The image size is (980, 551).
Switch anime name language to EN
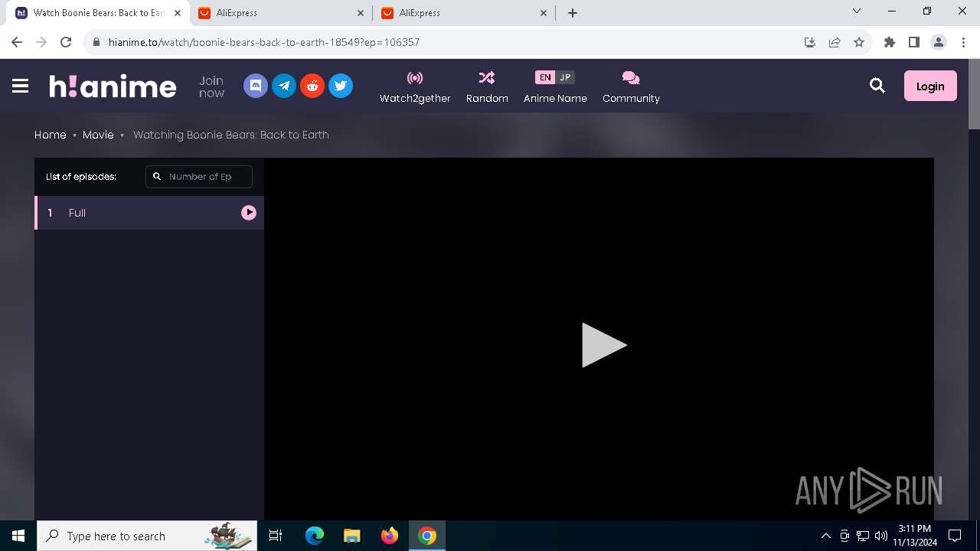coord(545,77)
